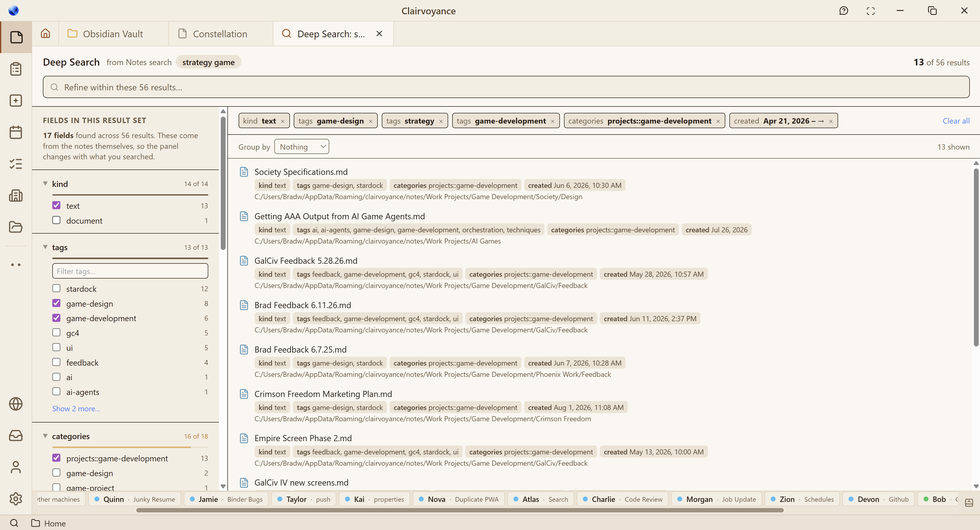This screenshot has width=980, height=530.
Task: Collapse the 'tags' field section
Action: [x=45, y=247]
